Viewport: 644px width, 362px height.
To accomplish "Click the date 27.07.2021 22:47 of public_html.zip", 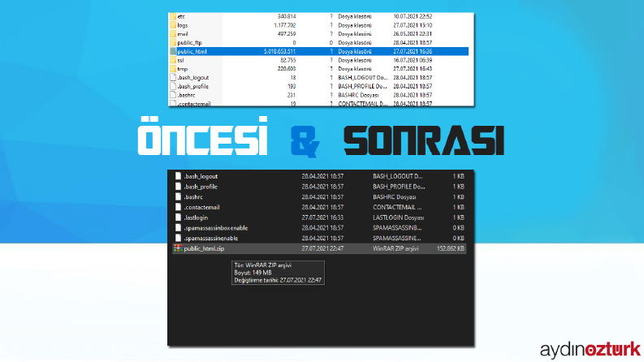I will click(322, 248).
